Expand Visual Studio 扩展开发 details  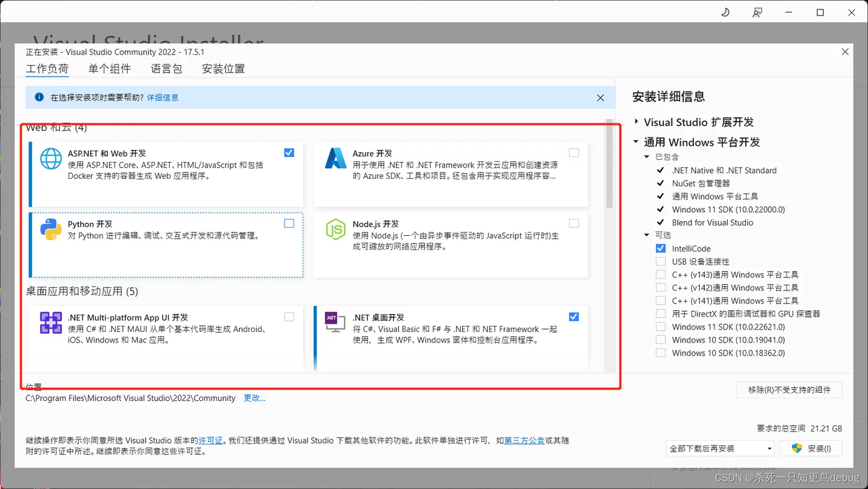pos(637,122)
